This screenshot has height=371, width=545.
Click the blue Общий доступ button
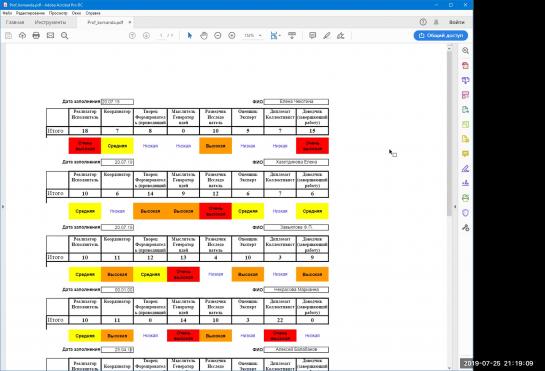(441, 35)
